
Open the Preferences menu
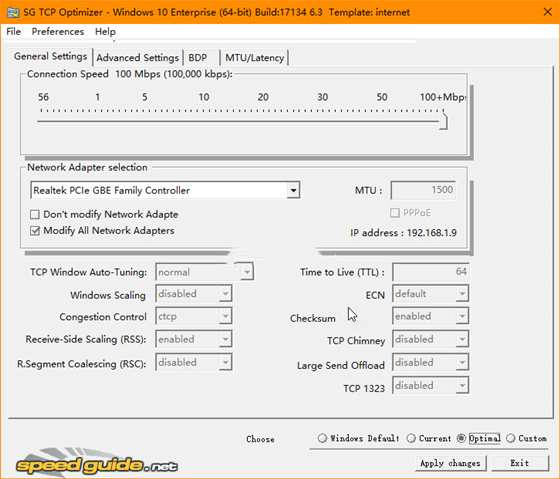click(58, 31)
